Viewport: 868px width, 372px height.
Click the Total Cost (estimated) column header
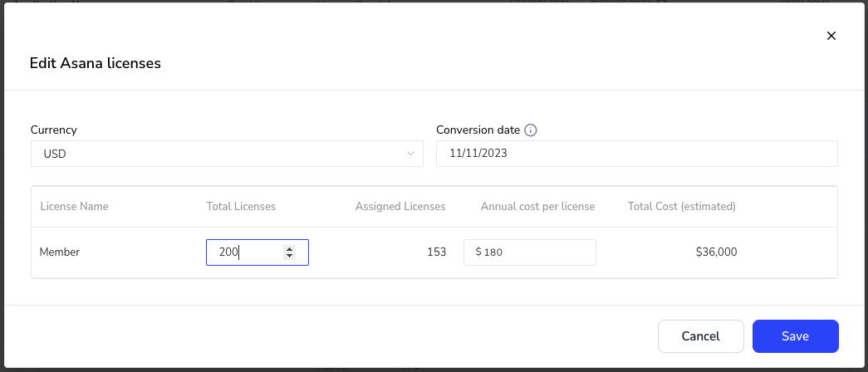click(x=681, y=207)
